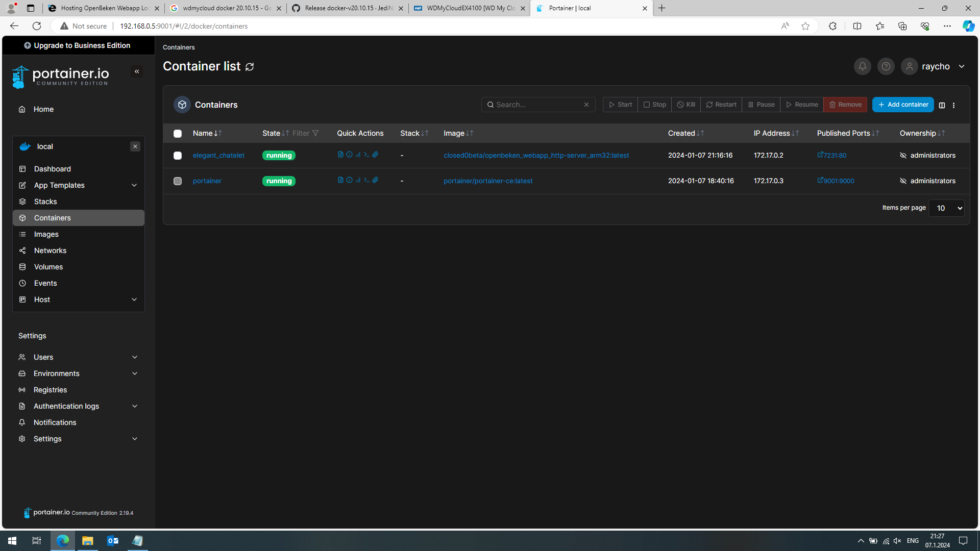This screenshot has height=551, width=980.
Task: Click the Restart button
Action: tap(721, 105)
